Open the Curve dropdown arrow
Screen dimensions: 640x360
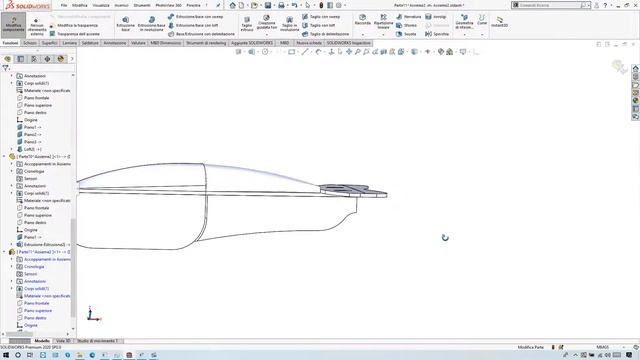point(482,35)
